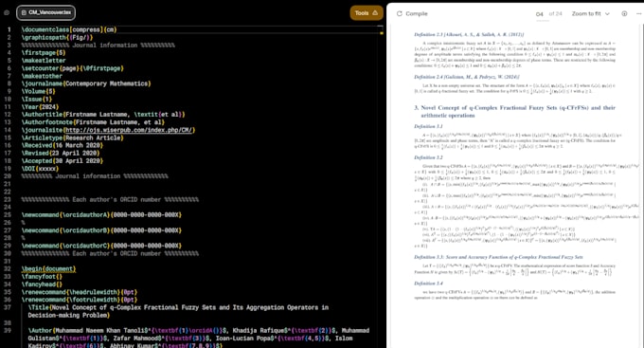Click the \newcommand{\orcidauthorA} line
The image size is (644, 348).
[x=101, y=214]
